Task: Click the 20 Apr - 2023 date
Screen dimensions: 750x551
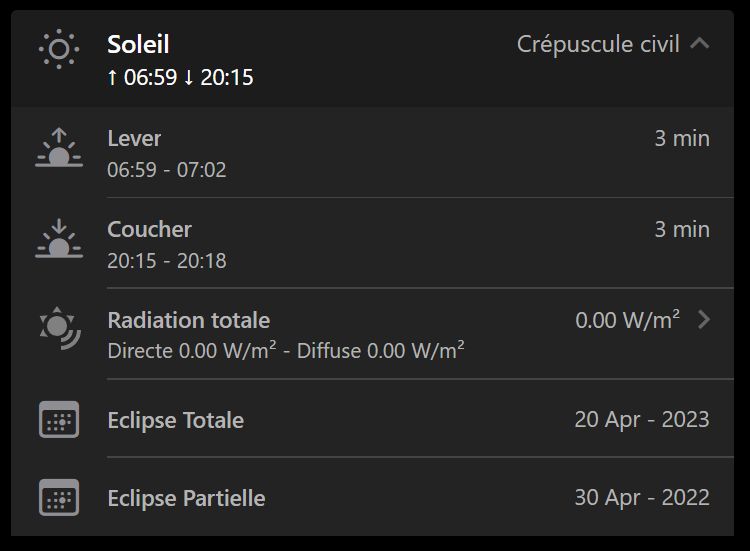Action: (642, 420)
